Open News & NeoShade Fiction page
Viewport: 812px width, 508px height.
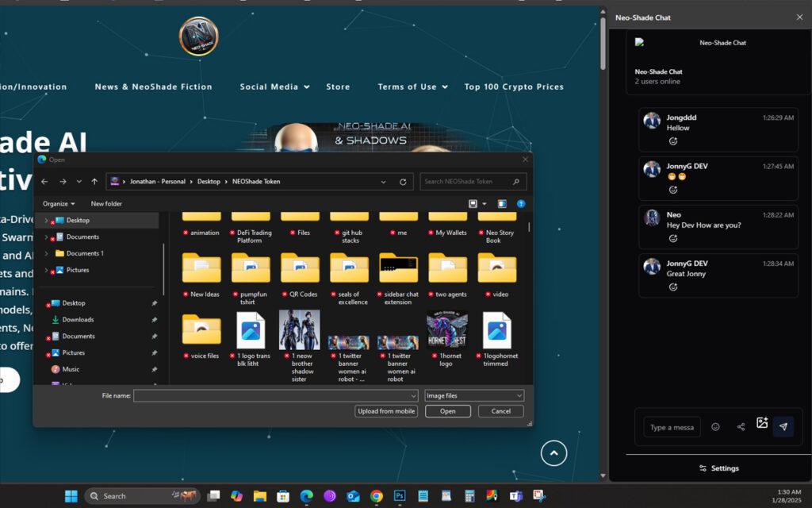point(153,87)
